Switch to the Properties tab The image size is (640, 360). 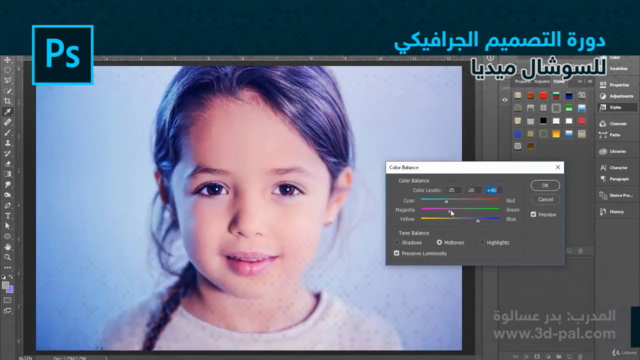point(522,82)
